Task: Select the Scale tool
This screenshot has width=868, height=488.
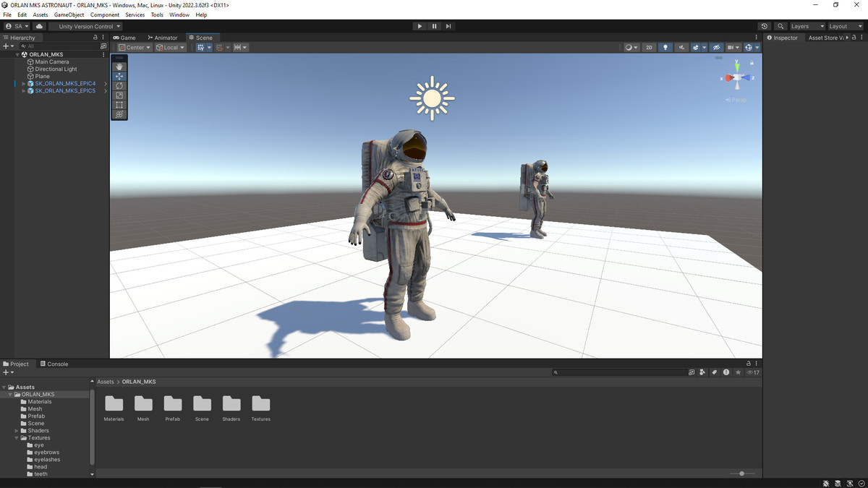Action: 119,95
